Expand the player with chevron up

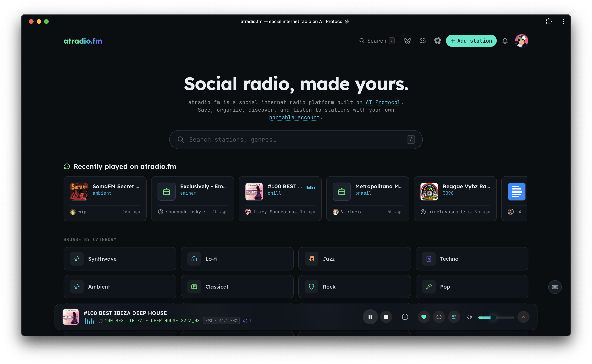tap(523, 317)
